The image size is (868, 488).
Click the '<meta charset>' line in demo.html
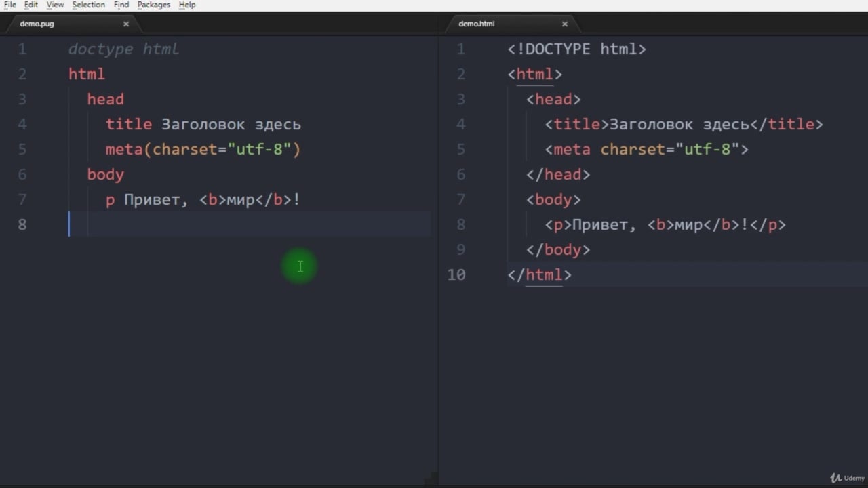click(x=646, y=150)
